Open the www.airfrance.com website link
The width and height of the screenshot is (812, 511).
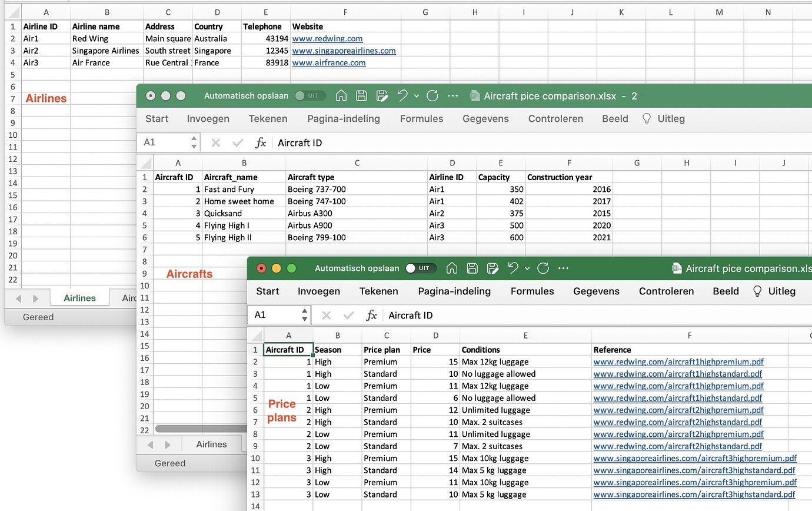click(x=328, y=63)
